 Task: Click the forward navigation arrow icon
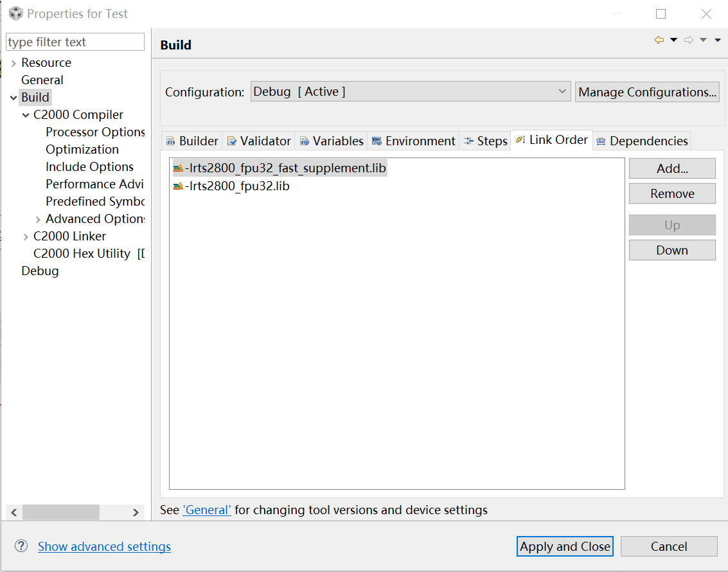(x=689, y=40)
